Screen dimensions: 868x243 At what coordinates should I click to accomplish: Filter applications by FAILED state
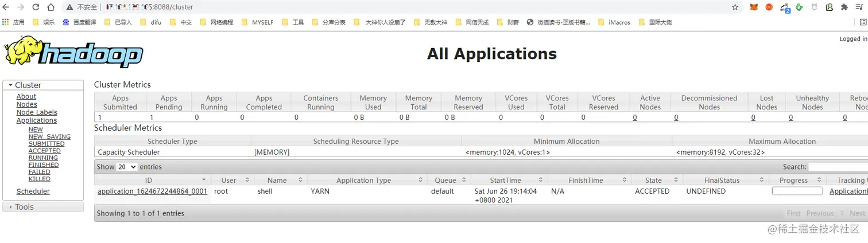(x=40, y=172)
